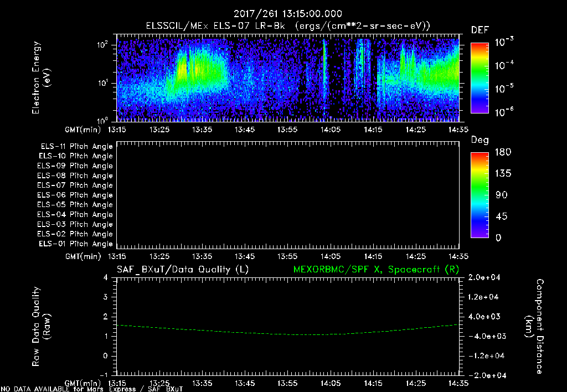Select the 'ELS-11 Pitch Angle' label
Image resolution: width=567 pixels, height=392 pixels.
coord(76,147)
